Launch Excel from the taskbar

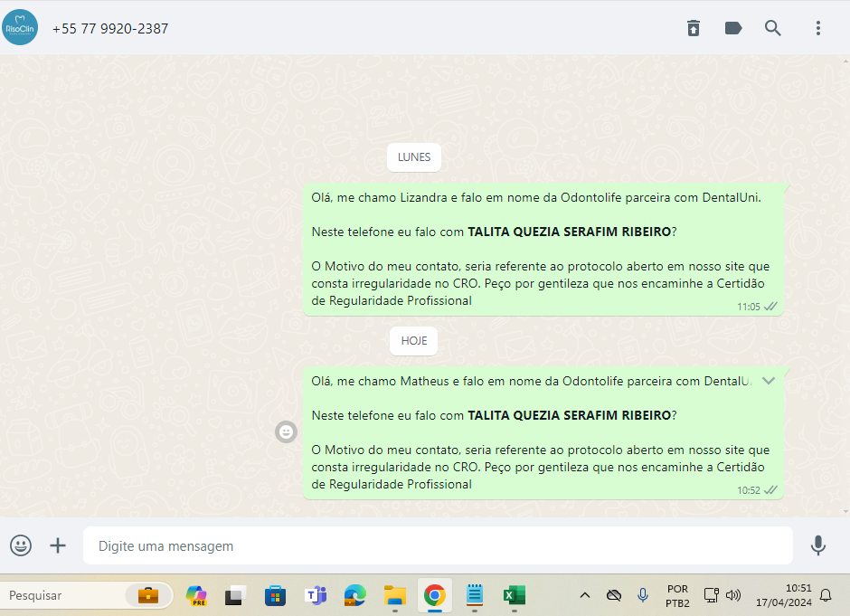[515, 595]
